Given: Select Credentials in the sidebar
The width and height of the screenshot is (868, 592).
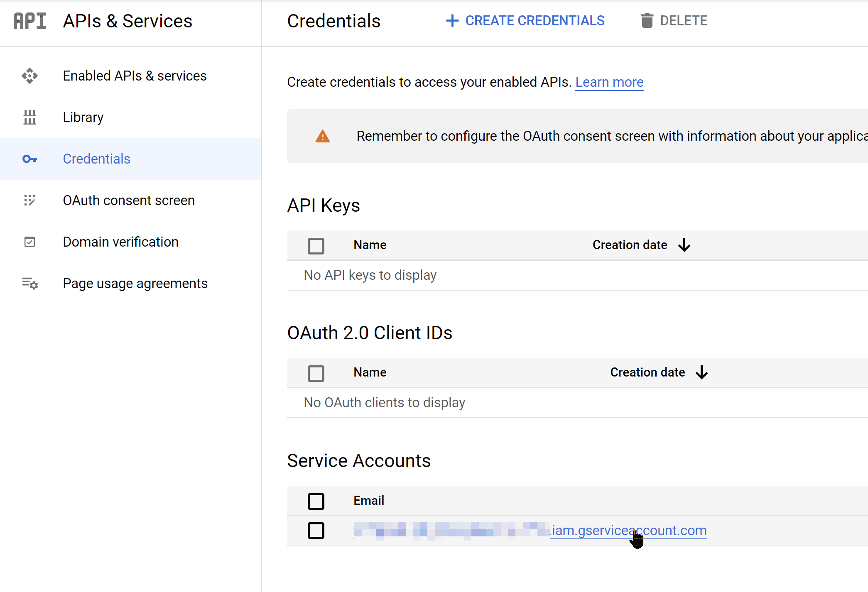Looking at the screenshot, I should pos(131,159).
